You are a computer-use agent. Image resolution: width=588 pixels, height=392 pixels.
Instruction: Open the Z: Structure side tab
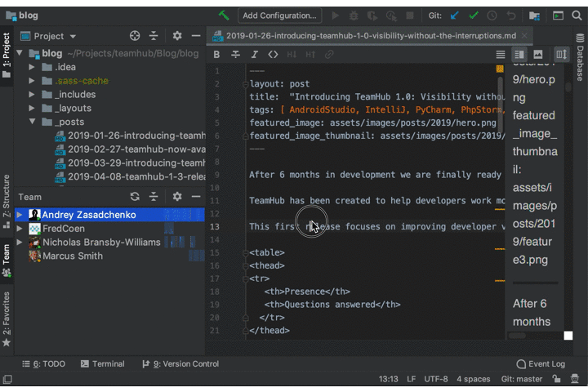(x=7, y=202)
